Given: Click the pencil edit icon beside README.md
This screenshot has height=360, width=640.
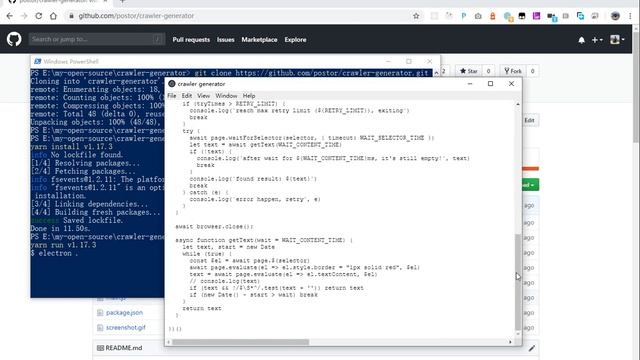Looking at the screenshot, I should [x=531, y=348].
